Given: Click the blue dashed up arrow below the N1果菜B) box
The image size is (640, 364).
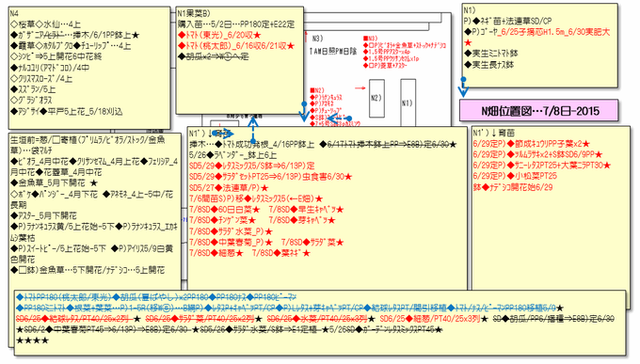Looking at the screenshot, I should [x=253, y=130].
